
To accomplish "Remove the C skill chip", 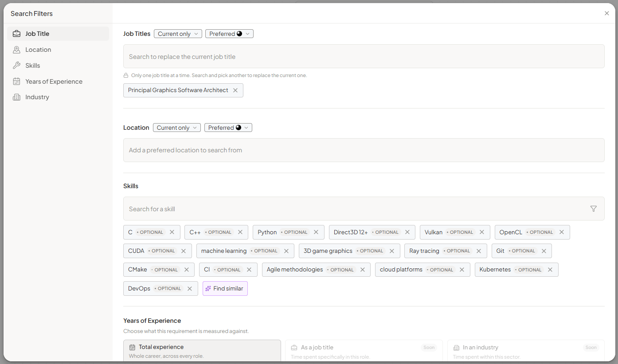I will coord(172,232).
